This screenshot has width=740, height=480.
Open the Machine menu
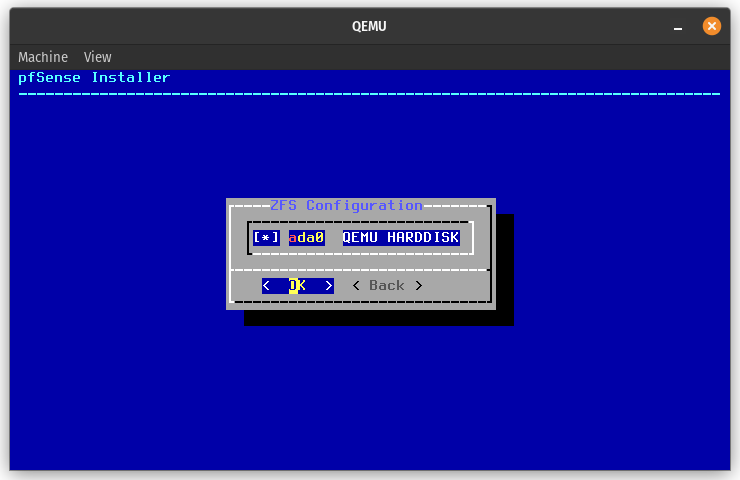43,57
